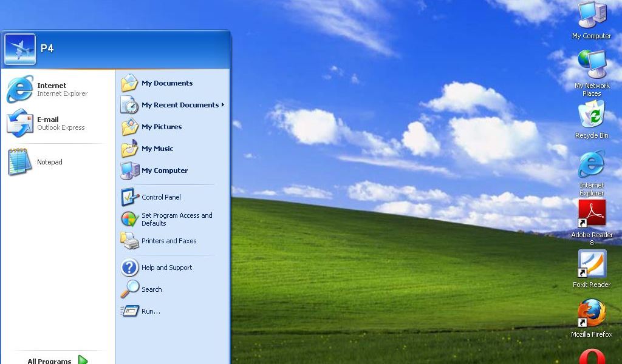The height and width of the screenshot is (364, 622).
Task: Expand All Programs green arrow
Action: point(83,360)
